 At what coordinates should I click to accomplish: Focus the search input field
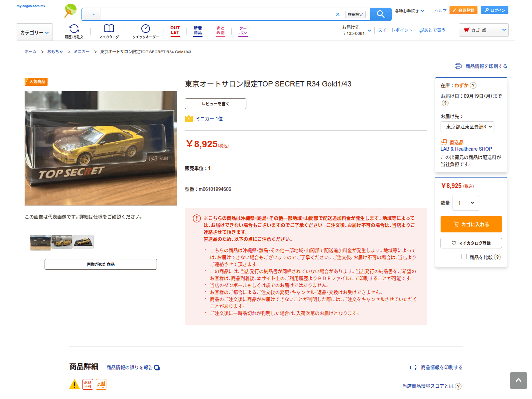point(218,14)
